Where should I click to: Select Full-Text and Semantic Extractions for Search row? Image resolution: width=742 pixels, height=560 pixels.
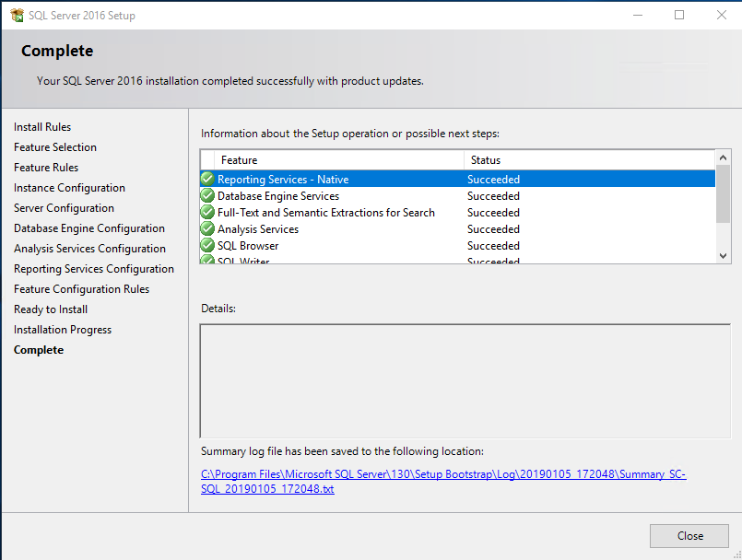pyautogui.click(x=457, y=212)
